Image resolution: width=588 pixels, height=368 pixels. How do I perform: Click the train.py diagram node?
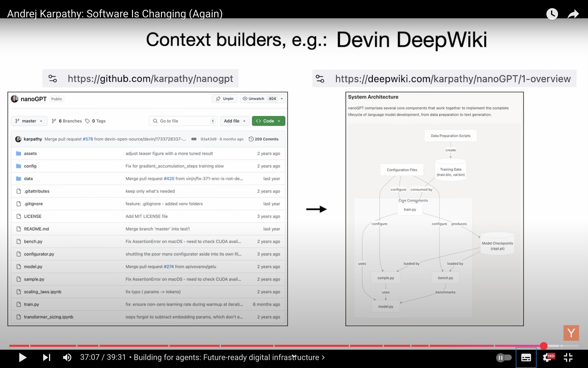coord(410,209)
